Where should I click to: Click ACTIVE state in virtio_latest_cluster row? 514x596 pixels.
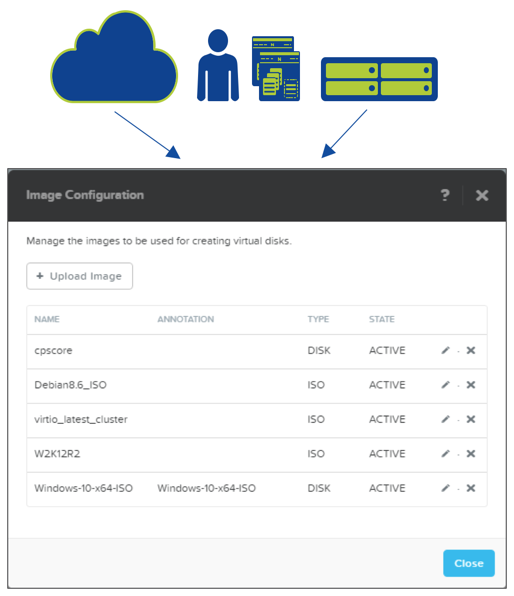387,419
